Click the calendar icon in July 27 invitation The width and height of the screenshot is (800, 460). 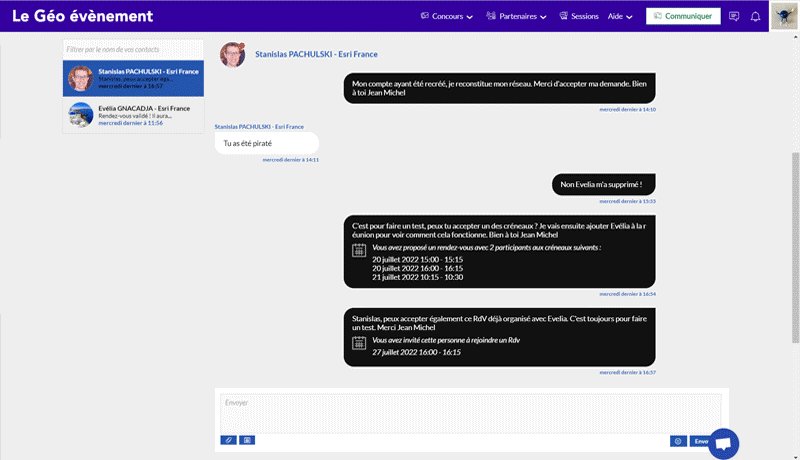click(359, 345)
